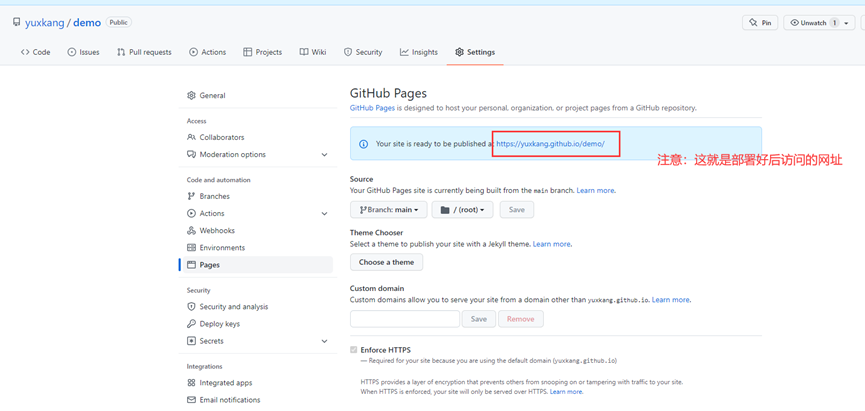Screen dimensions: 865x411
Task: Click the server icon beside Environments
Action: tap(191, 248)
